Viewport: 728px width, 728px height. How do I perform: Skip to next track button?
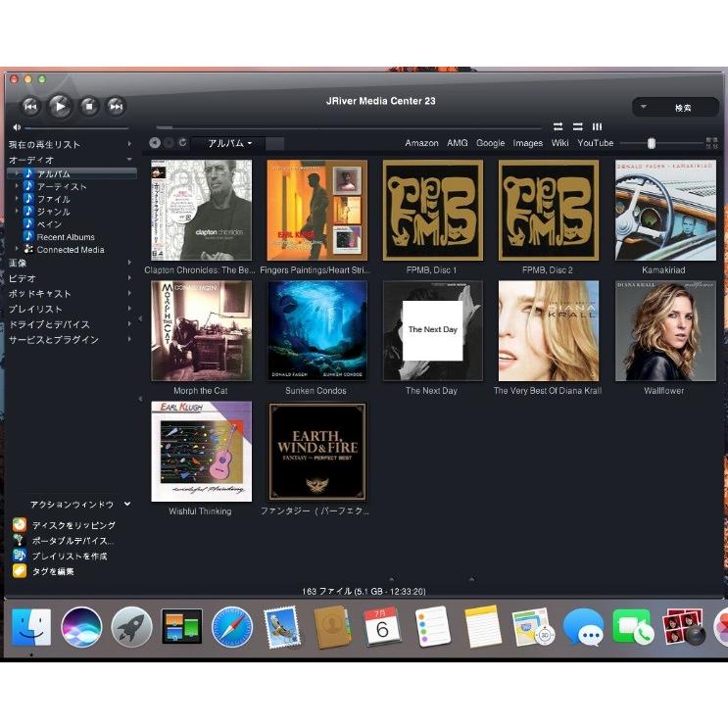(x=116, y=107)
